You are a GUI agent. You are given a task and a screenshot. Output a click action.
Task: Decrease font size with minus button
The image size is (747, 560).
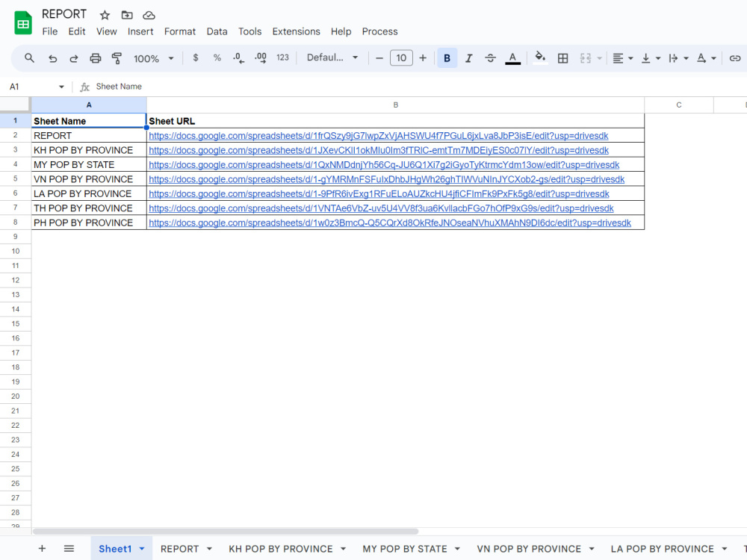tap(379, 58)
